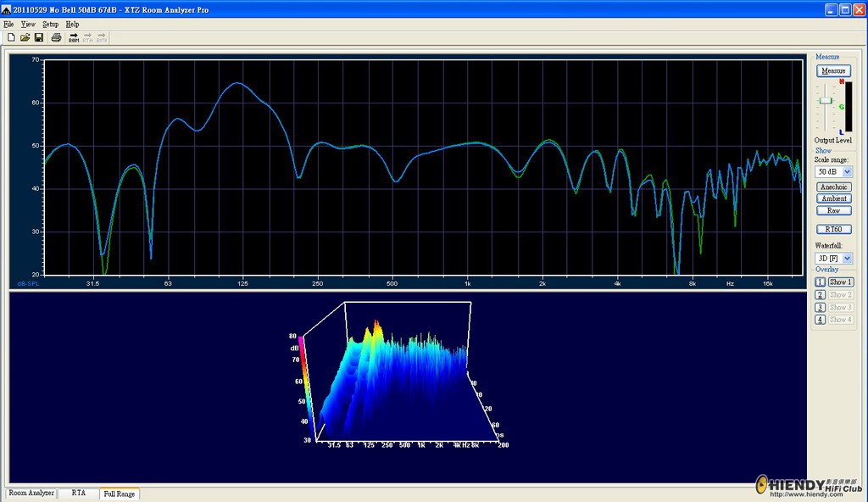Toggle the Anechoic display button
This screenshot has height=502, width=868.
(834, 187)
